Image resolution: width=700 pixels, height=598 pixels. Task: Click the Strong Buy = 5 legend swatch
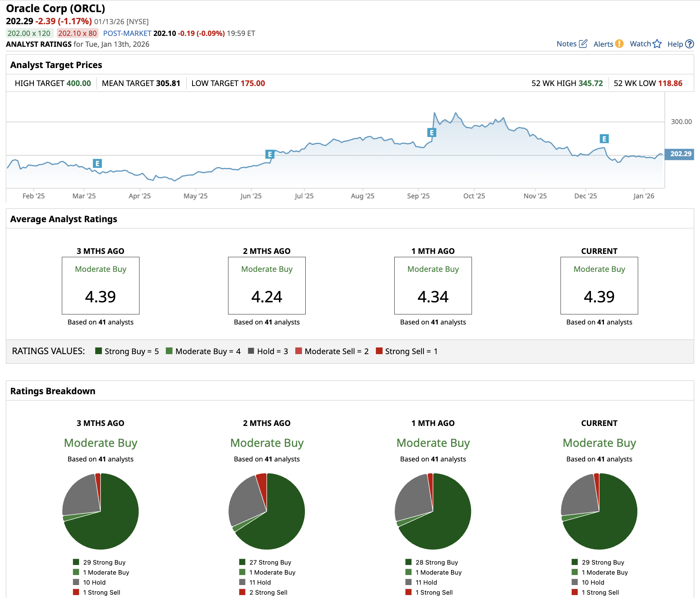coord(99,351)
